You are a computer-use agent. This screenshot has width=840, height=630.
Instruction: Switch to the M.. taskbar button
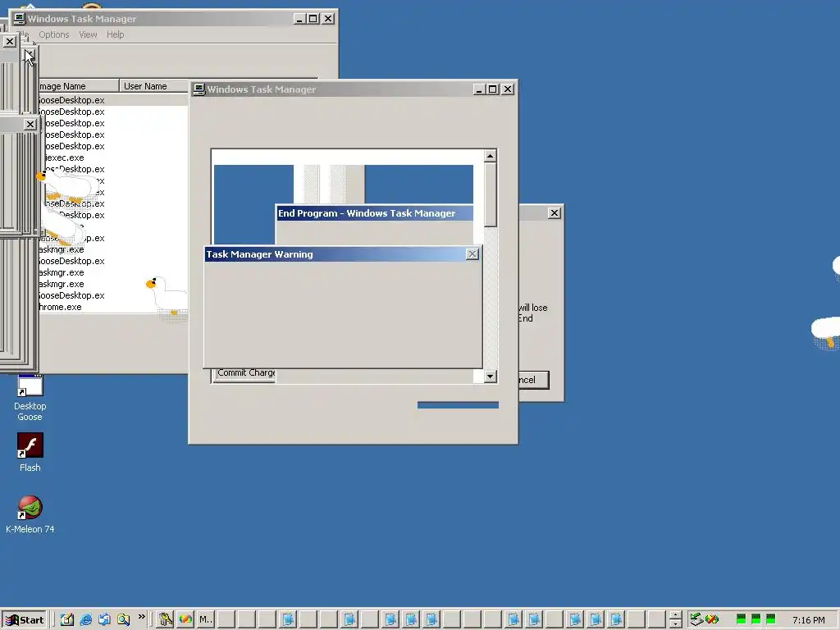point(206,620)
